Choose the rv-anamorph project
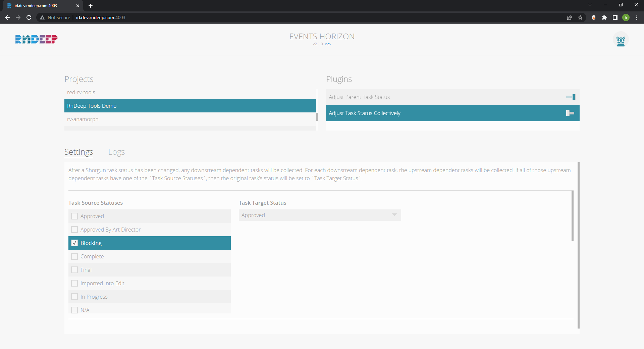 [x=83, y=119]
